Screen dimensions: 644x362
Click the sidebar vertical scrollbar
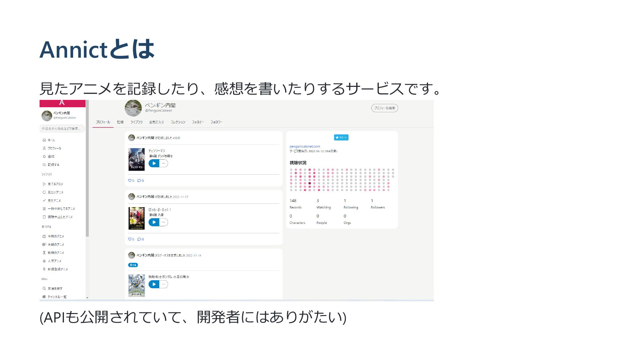pyautogui.click(x=87, y=169)
